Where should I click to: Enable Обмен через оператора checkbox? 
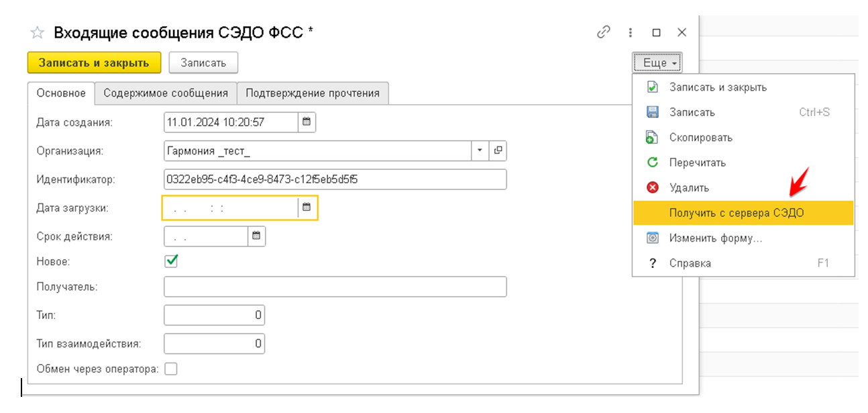tap(171, 369)
